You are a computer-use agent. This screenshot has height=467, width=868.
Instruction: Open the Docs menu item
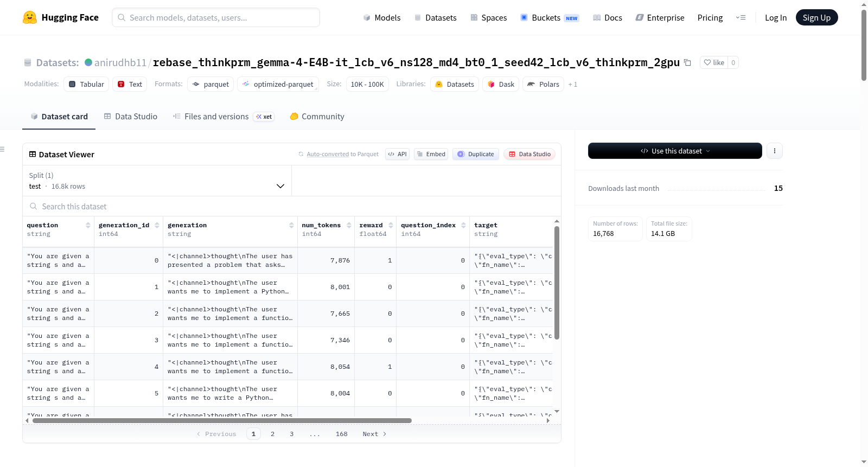(608, 17)
